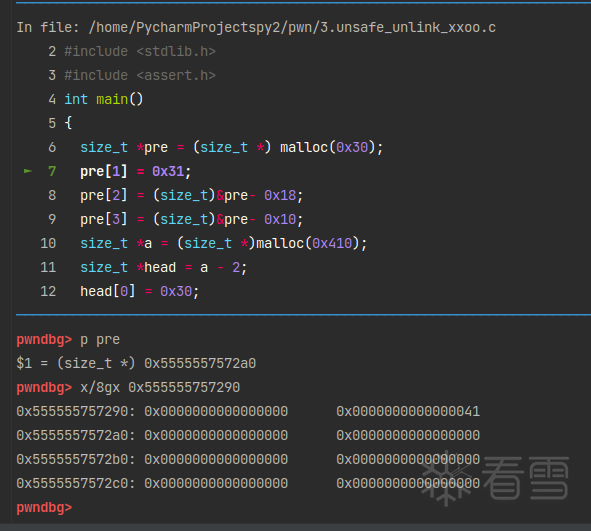Click the head variable declaration on line 11

point(164,268)
